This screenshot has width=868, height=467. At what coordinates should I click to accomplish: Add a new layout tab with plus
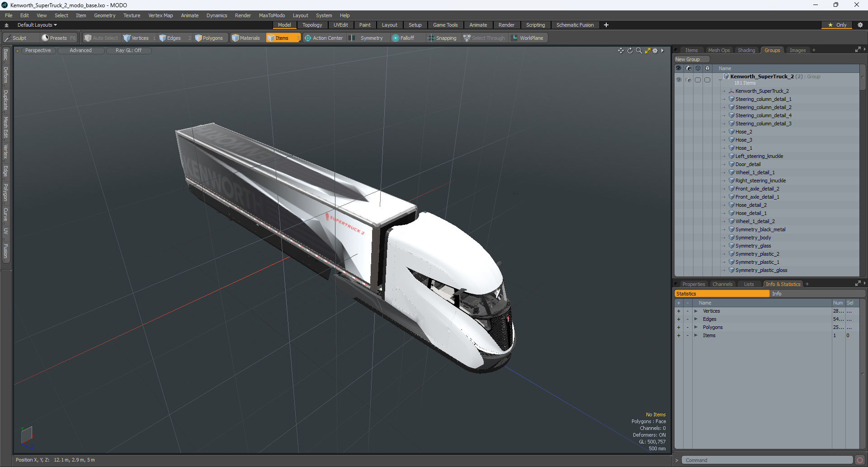[x=606, y=25]
